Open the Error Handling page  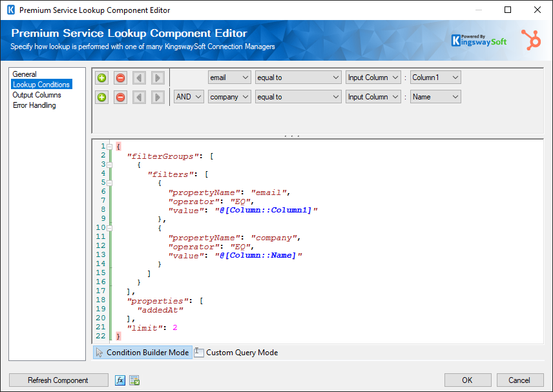pos(34,105)
